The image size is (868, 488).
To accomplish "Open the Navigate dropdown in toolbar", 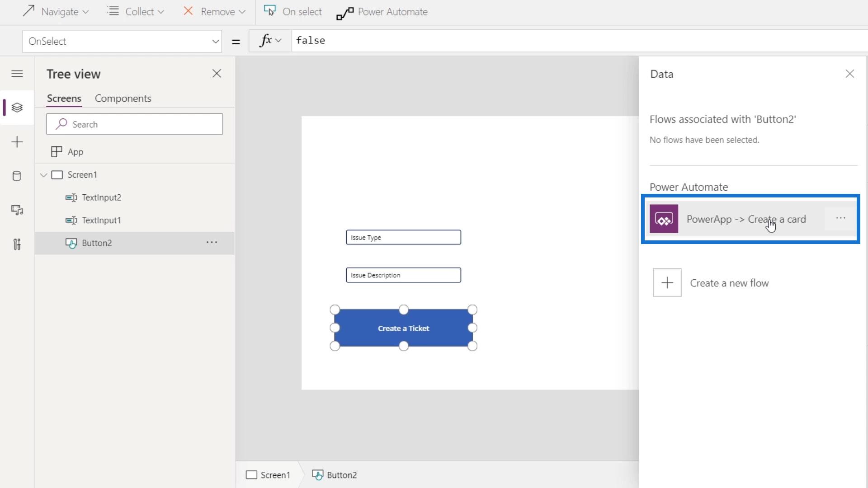I will [x=56, y=12].
